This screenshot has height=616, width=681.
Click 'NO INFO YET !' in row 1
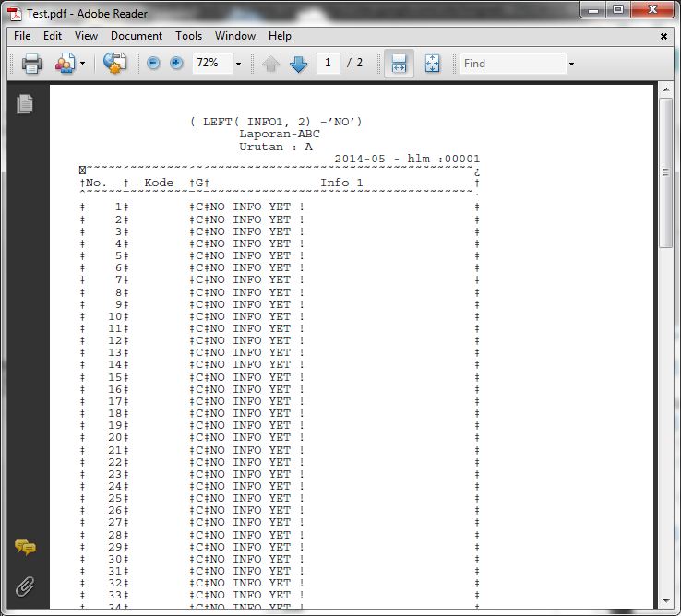point(257,207)
